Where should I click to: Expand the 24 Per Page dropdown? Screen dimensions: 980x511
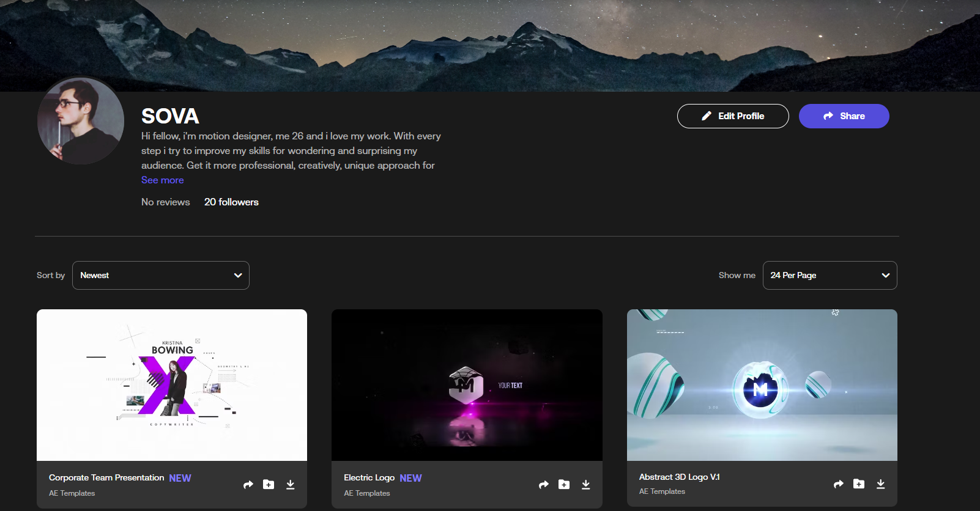click(830, 276)
